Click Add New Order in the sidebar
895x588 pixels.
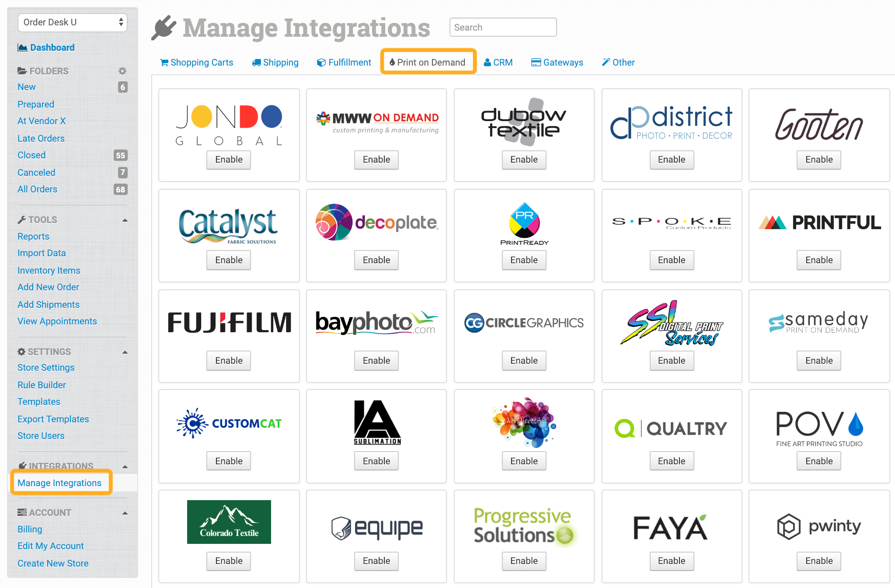point(48,287)
